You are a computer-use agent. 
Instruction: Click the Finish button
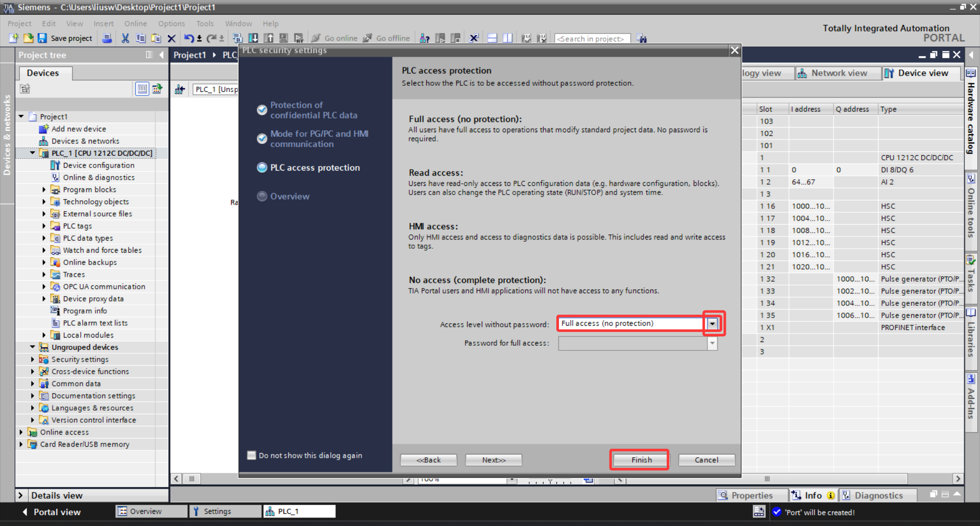tap(641, 460)
